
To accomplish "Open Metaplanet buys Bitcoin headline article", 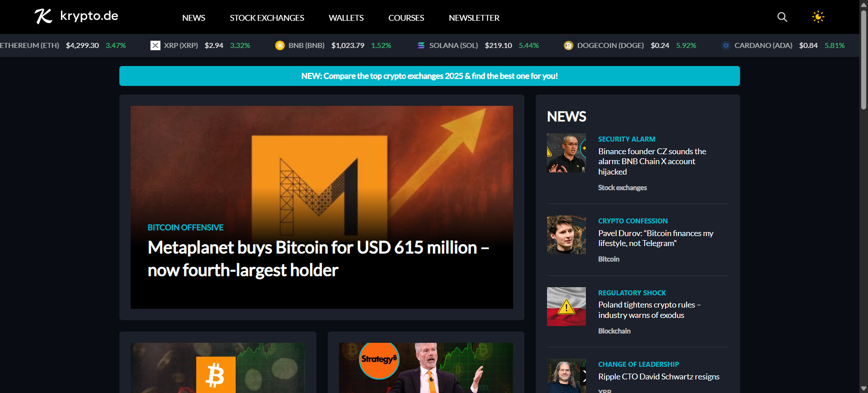I will click(318, 259).
